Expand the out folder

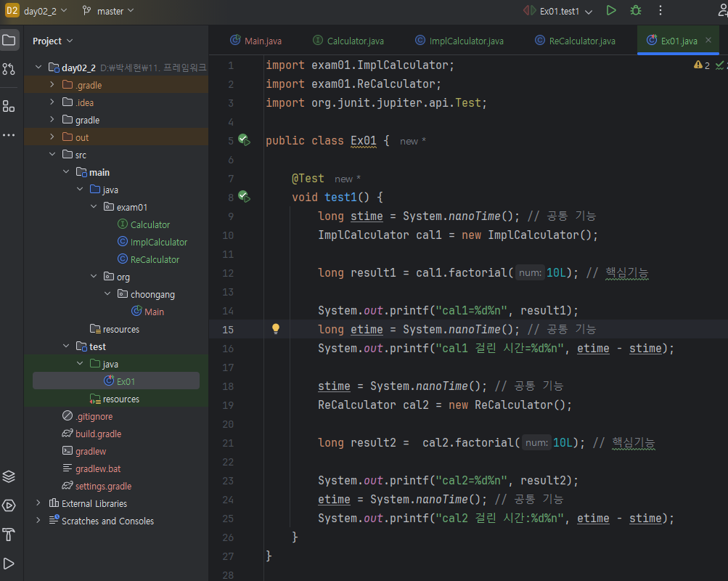tap(52, 137)
